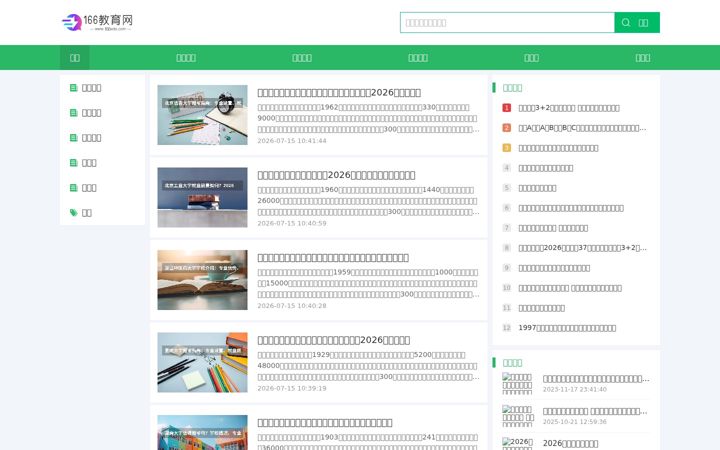This screenshot has height=450, width=720.
Task: Open article title above date 2026-07-15 10:40:28
Action: (333, 258)
